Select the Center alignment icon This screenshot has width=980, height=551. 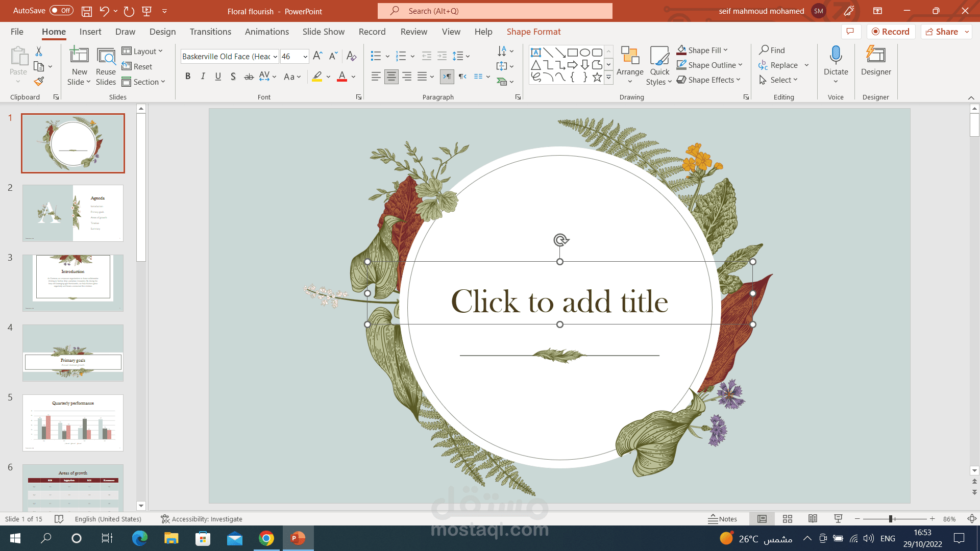[x=391, y=76]
